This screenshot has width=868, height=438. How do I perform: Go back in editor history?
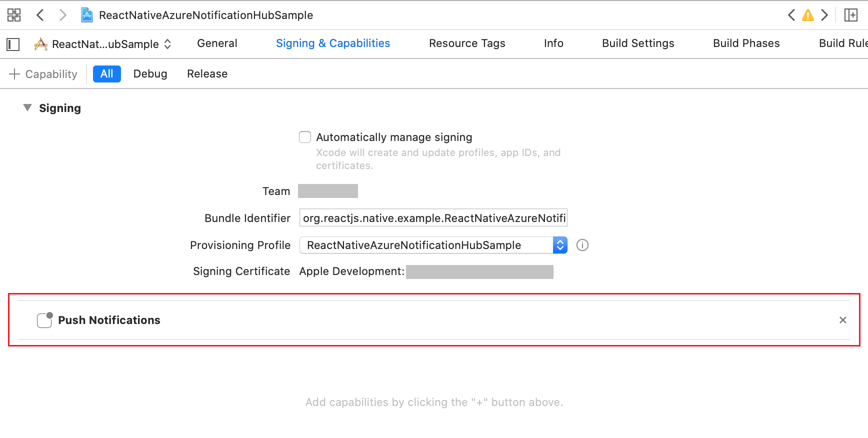pyautogui.click(x=40, y=15)
